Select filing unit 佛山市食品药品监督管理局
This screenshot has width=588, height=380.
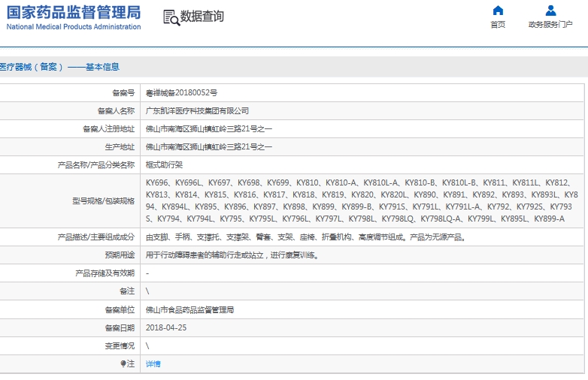(189, 309)
